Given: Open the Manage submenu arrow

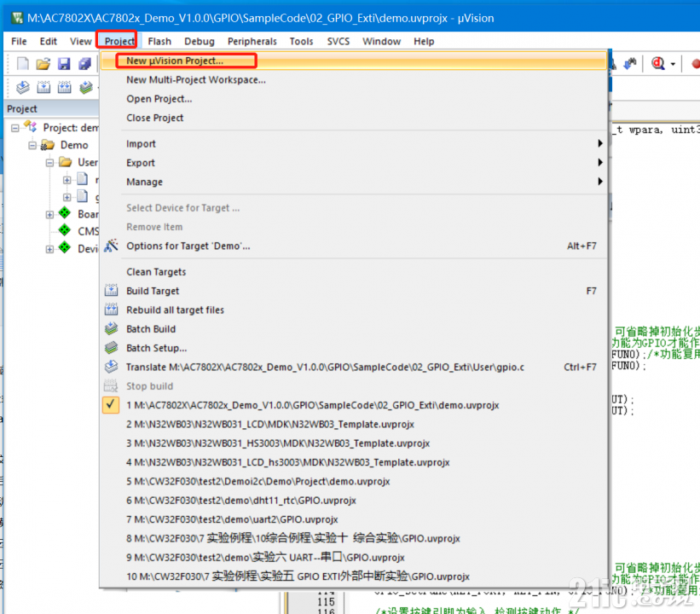Looking at the screenshot, I should coord(600,182).
